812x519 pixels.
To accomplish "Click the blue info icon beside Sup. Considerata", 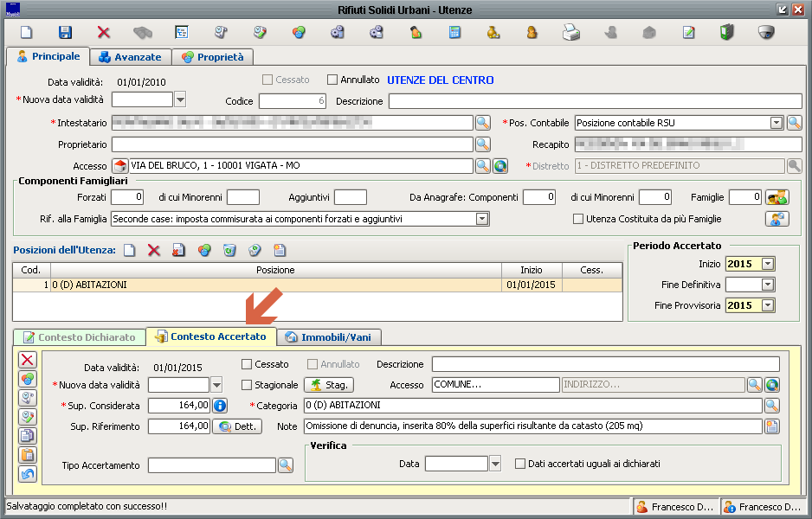I will click(x=220, y=405).
